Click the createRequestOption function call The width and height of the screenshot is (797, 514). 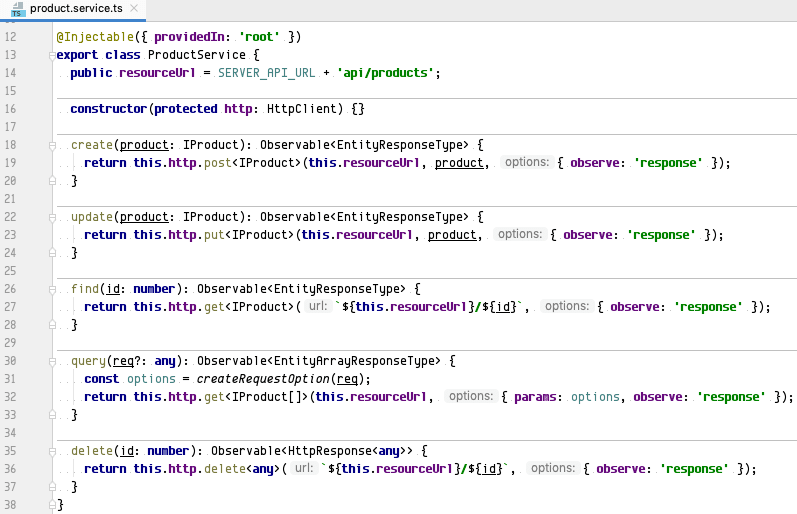(263, 379)
